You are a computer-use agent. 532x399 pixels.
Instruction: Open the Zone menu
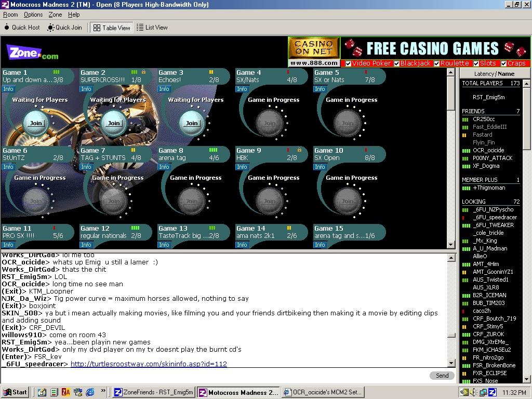pos(55,15)
